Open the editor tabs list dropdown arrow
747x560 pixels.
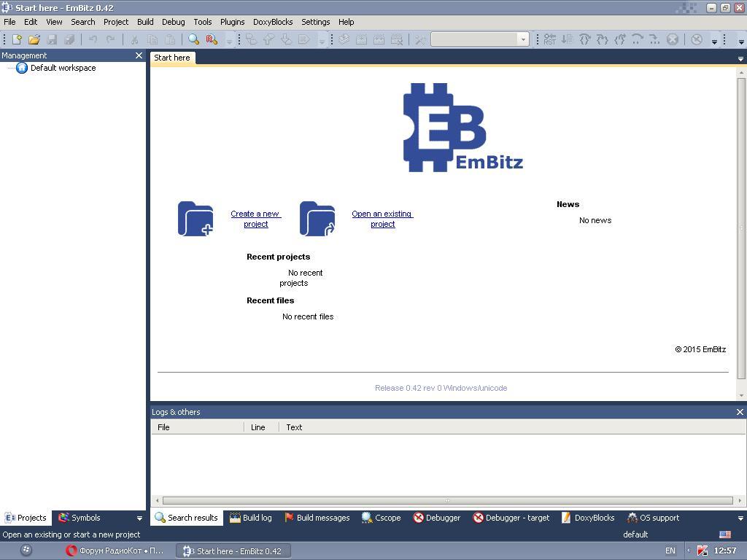(x=740, y=58)
